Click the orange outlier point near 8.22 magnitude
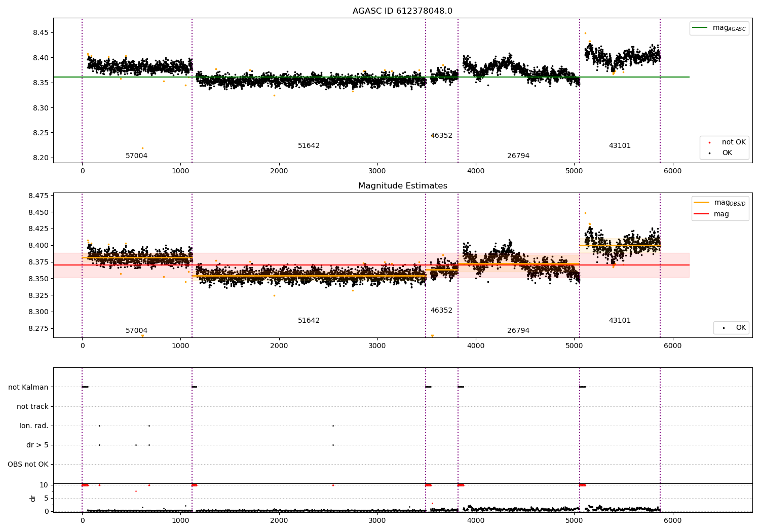The height and width of the screenshot is (532, 760). (x=142, y=148)
